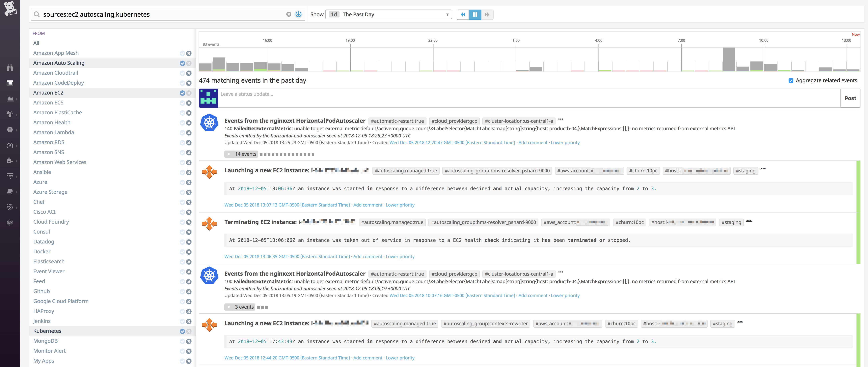Expand the 3 events group
The width and height of the screenshot is (868, 367).
coord(240,307)
